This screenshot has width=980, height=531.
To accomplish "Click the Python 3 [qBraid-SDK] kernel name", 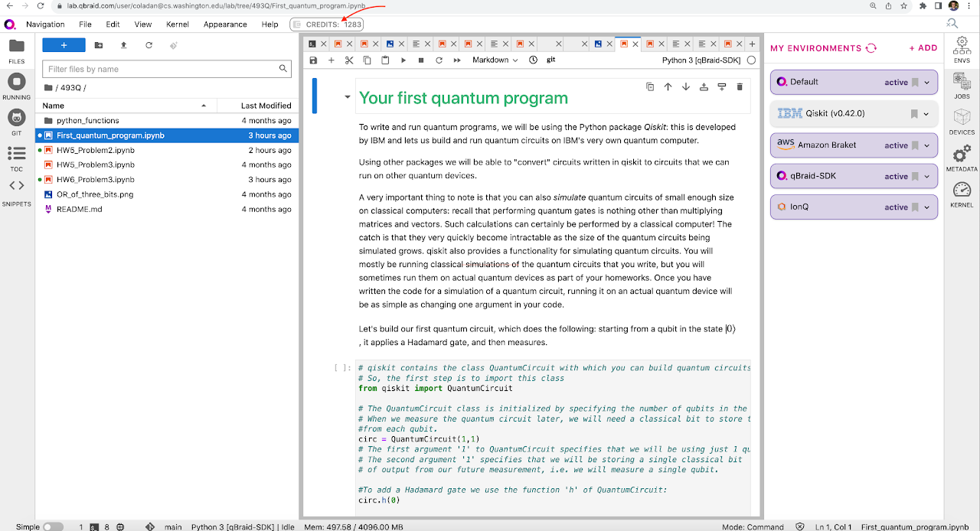I will (701, 60).
